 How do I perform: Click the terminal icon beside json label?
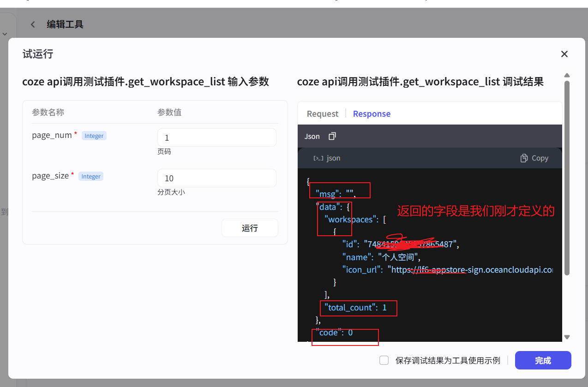(x=318, y=158)
